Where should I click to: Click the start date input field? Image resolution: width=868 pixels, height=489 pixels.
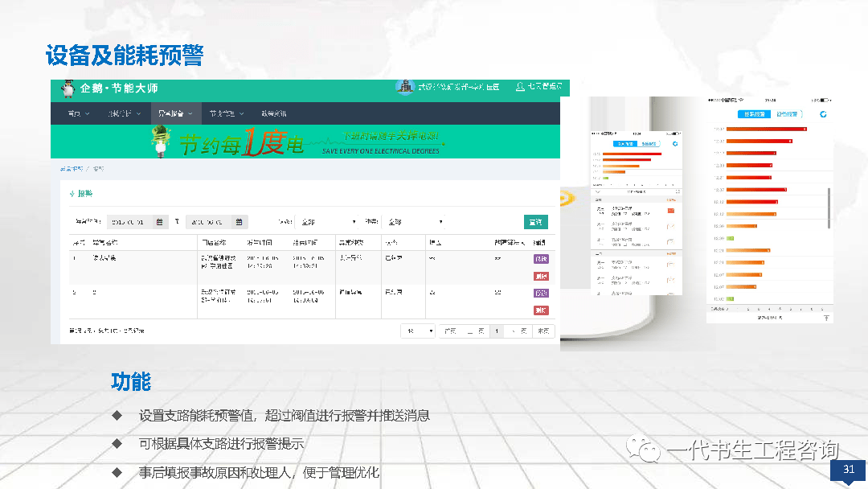click(x=129, y=222)
